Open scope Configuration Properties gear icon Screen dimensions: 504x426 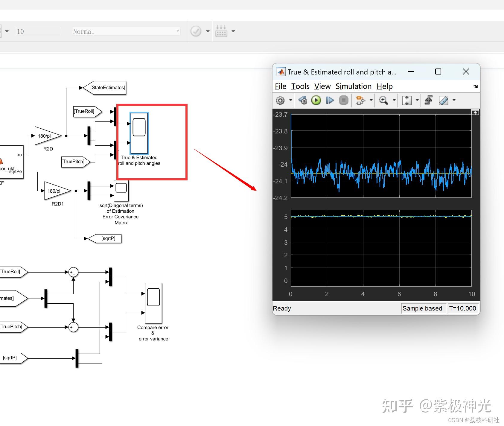point(280,100)
